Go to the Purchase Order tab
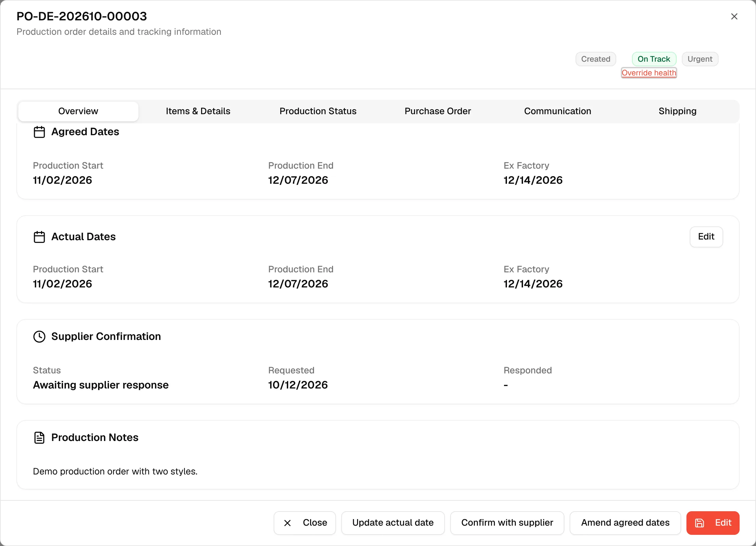The width and height of the screenshot is (756, 546). pos(437,111)
